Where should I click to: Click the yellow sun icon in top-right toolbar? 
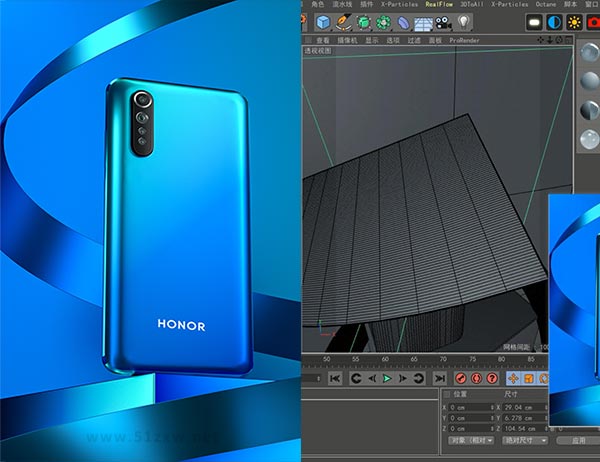coord(574,23)
